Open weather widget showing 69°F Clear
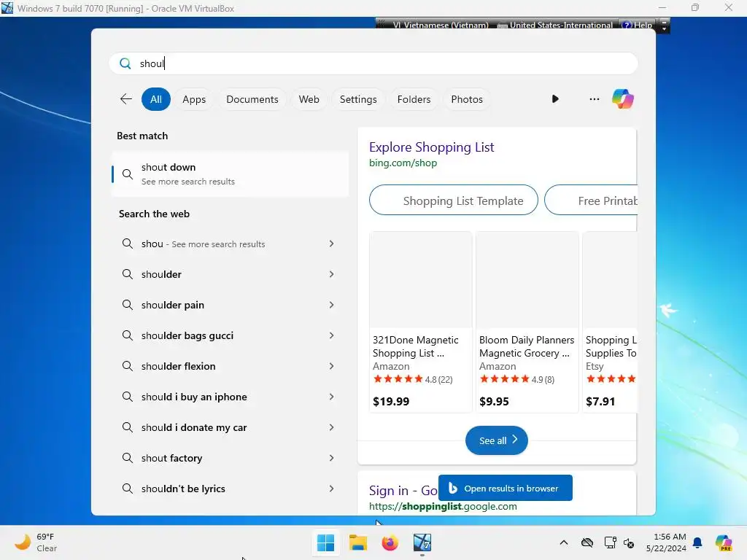Screen dimensions: 747x560 [x=36, y=542]
